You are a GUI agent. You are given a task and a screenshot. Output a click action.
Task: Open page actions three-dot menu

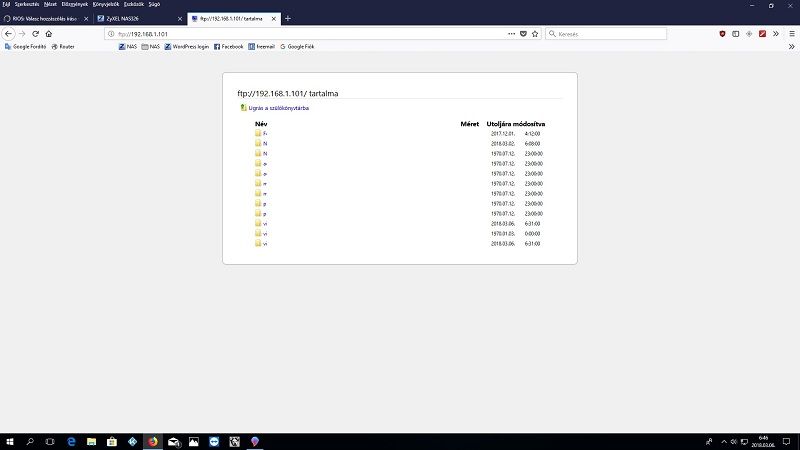(511, 34)
